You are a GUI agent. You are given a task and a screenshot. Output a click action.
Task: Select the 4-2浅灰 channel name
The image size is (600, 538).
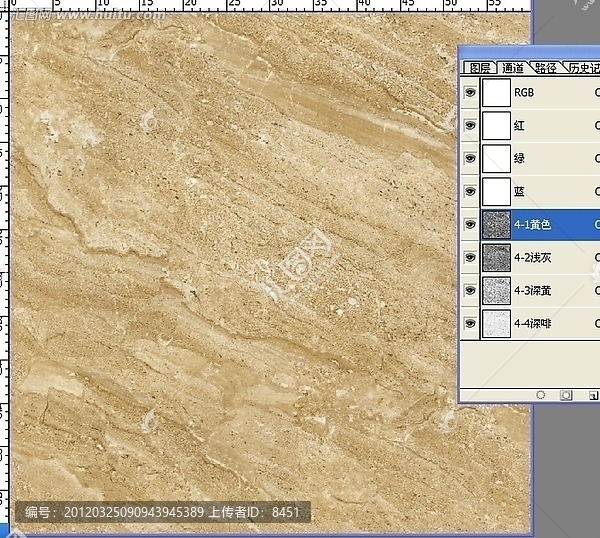(x=533, y=258)
